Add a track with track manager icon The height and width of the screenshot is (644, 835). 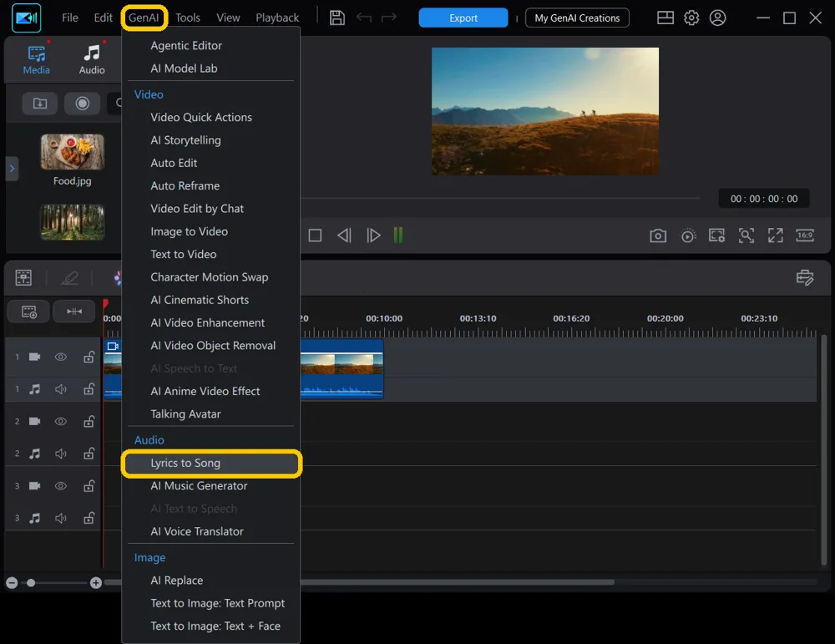tap(28, 311)
